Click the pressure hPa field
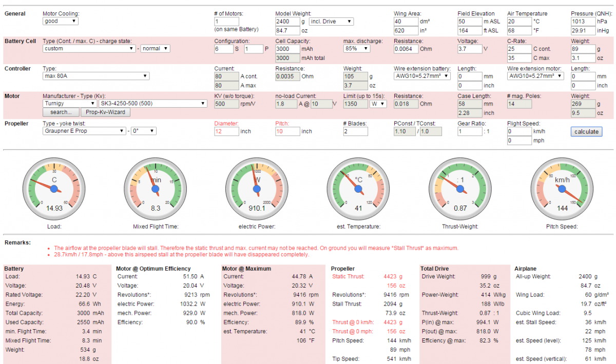 click(x=583, y=22)
